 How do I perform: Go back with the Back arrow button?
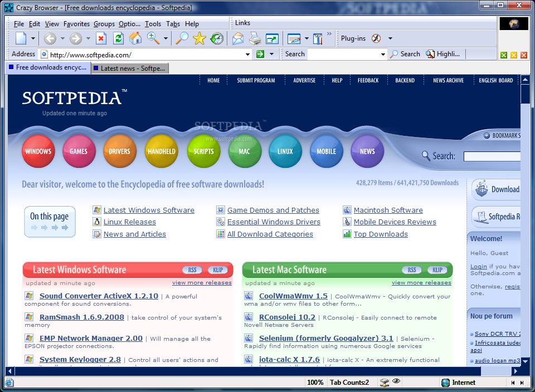50,38
